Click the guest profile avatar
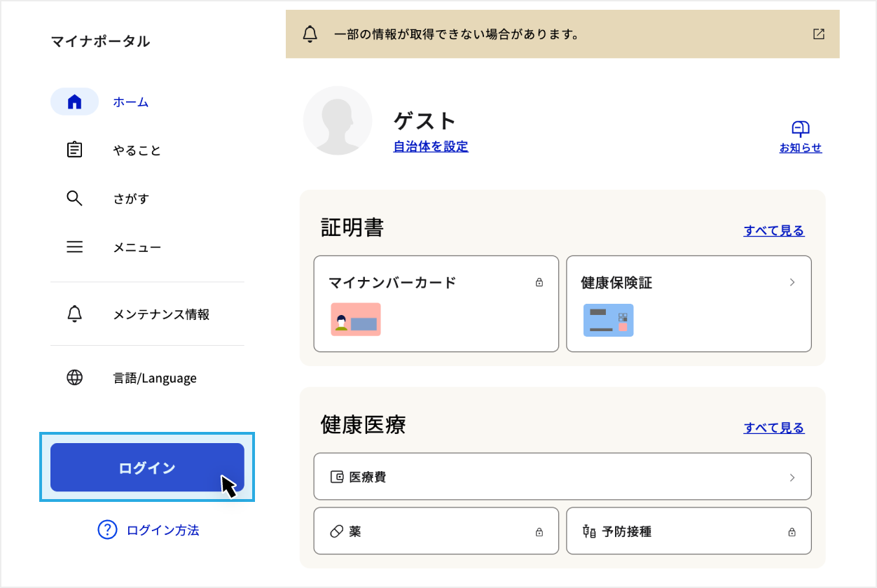Screen dimensions: 877x588 (338, 120)
